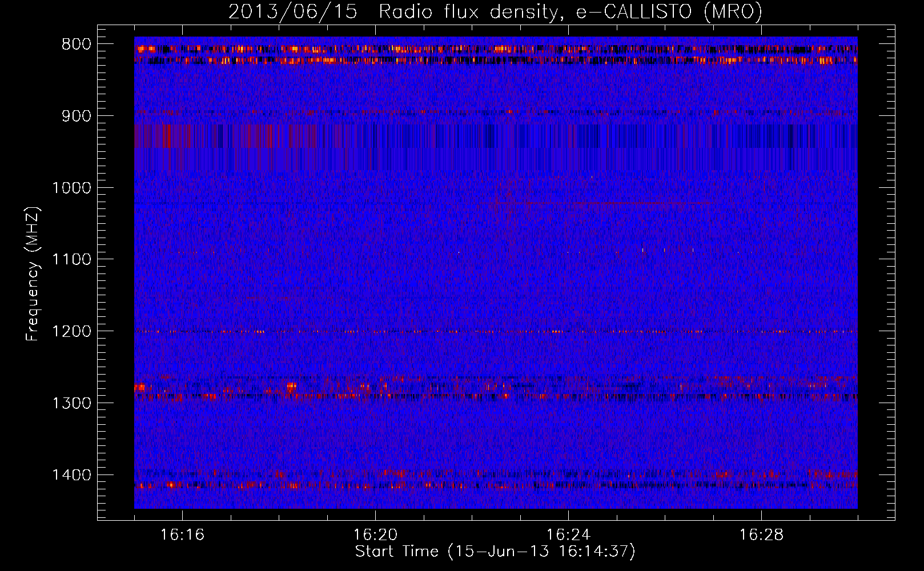
Task: Select the 1400 frequency axis label
Action: point(71,475)
